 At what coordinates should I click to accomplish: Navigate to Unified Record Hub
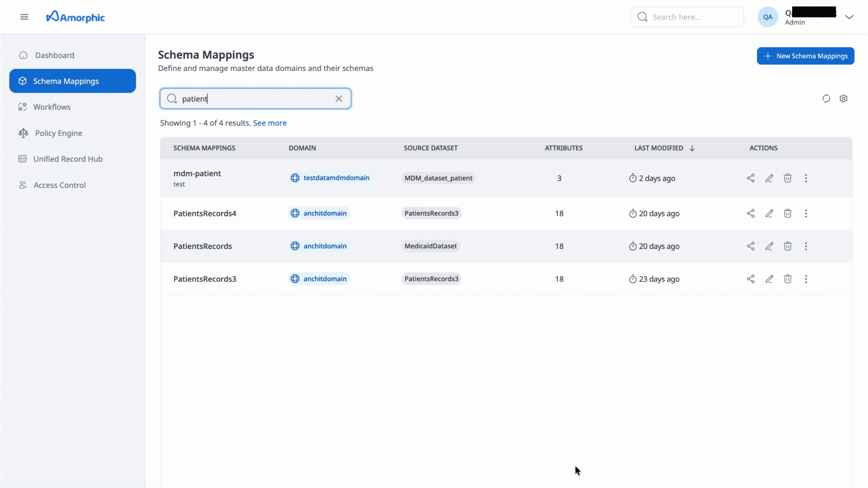(x=68, y=159)
